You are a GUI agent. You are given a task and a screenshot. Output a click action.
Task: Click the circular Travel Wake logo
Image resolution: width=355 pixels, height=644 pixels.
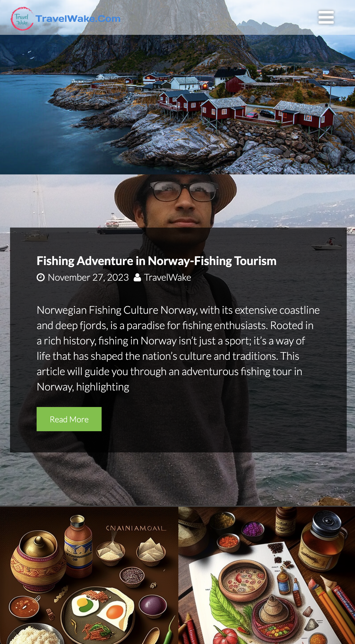[x=22, y=19]
